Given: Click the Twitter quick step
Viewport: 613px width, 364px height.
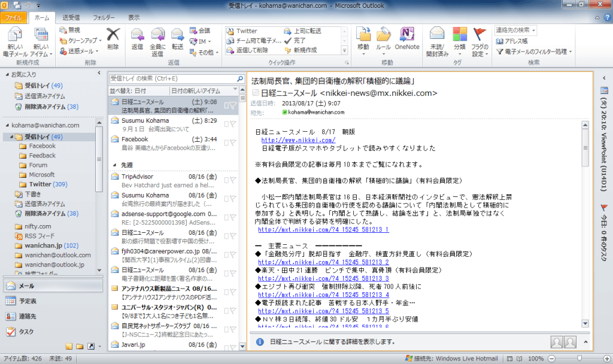Looking at the screenshot, I should (x=242, y=31).
